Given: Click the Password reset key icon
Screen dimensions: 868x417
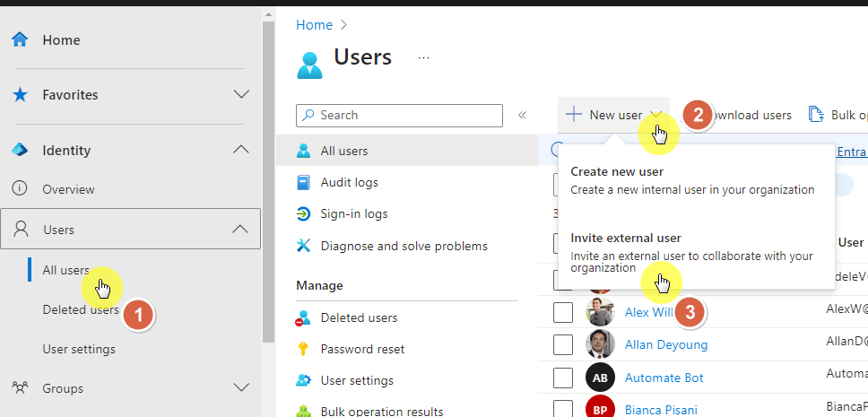Looking at the screenshot, I should (303, 349).
